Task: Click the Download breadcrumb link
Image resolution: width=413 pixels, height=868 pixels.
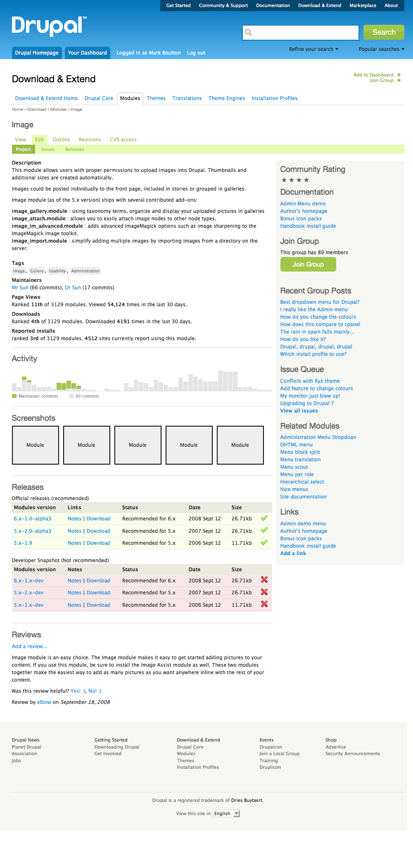Action: 37,110
